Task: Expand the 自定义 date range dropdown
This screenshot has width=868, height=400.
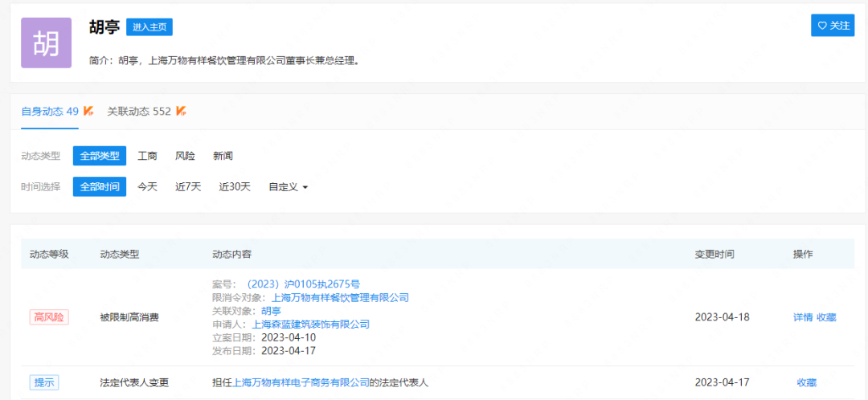Action: [x=289, y=187]
